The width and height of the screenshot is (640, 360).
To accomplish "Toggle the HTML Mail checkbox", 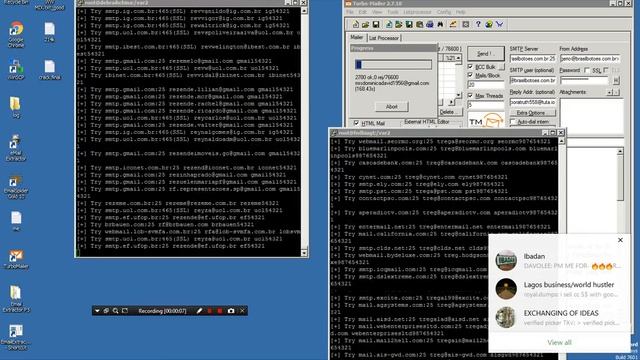I will pyautogui.click(x=357, y=123).
